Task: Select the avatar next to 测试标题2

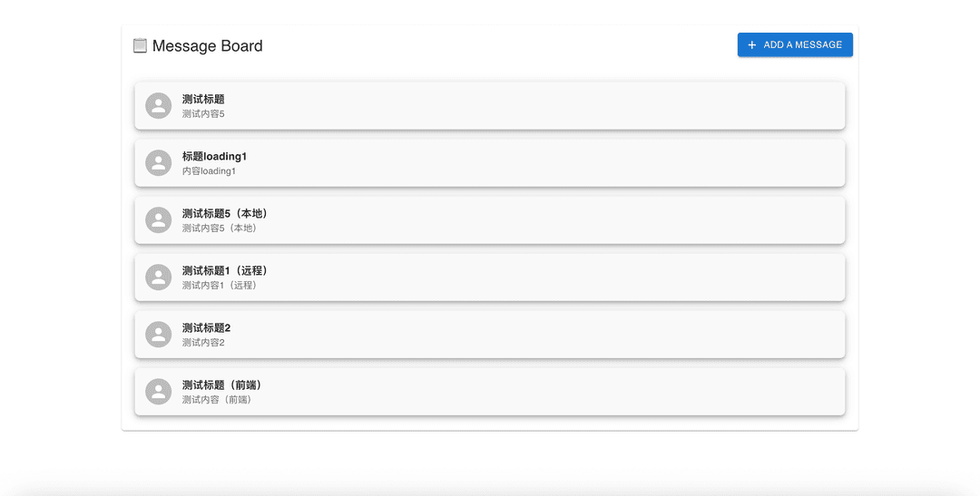Action: coord(159,335)
